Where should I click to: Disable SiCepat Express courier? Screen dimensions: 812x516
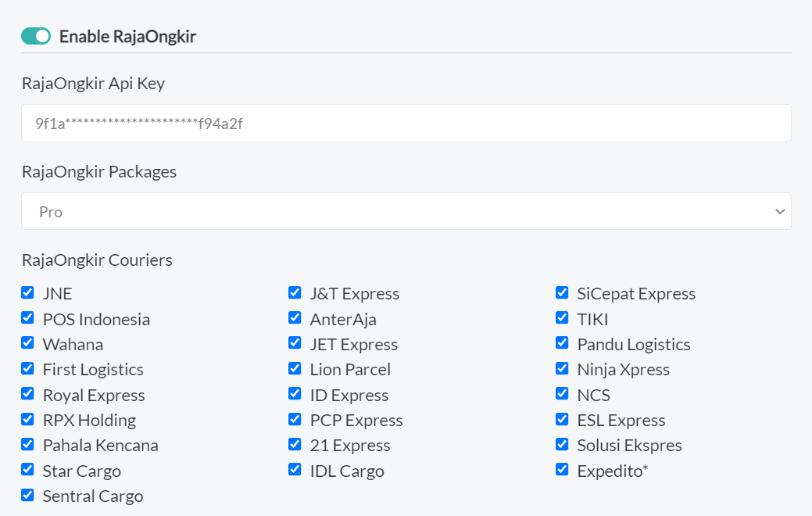(x=562, y=293)
